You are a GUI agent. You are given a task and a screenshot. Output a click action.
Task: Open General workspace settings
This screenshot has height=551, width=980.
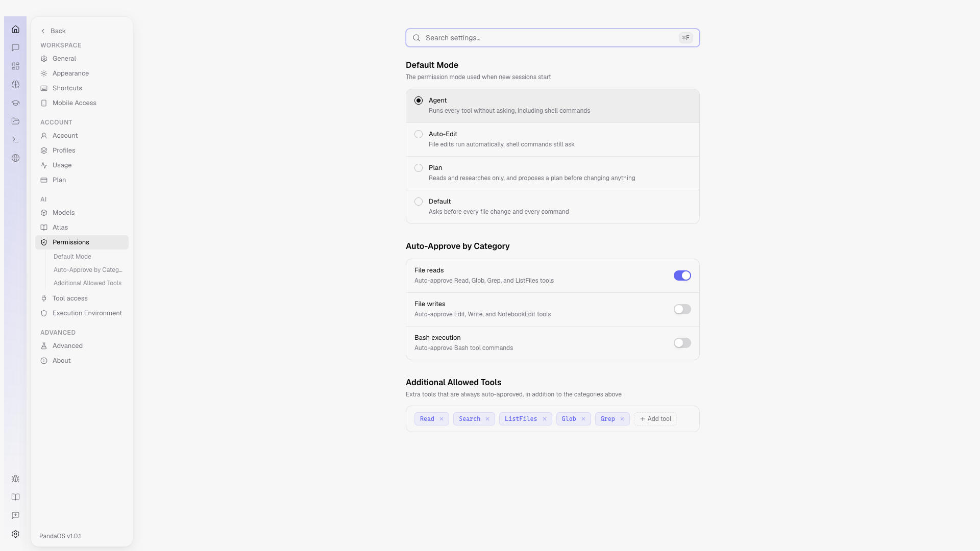pyautogui.click(x=82, y=59)
